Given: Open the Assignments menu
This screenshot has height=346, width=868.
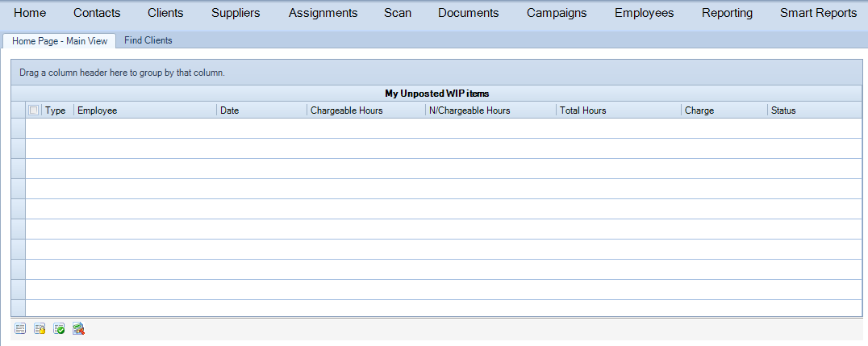Looking at the screenshot, I should pyautogui.click(x=323, y=13).
